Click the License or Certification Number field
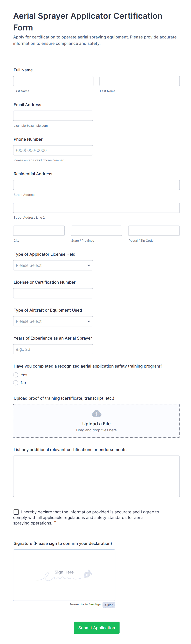 point(53,293)
